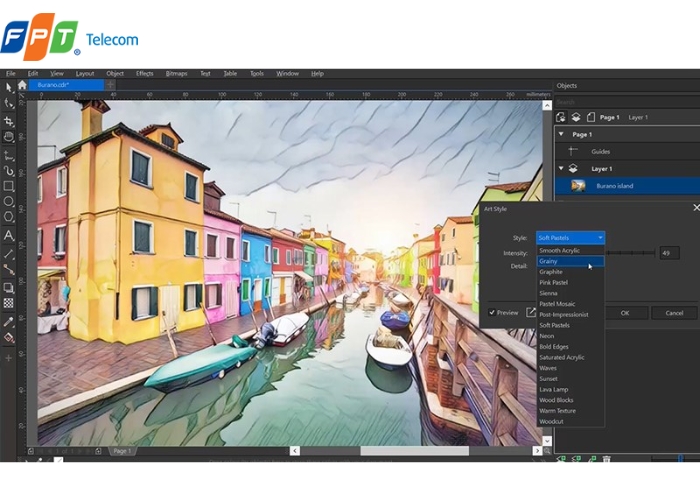Select the Pan hand tool
Viewport: 700px width, 500px height.
(x=8, y=137)
